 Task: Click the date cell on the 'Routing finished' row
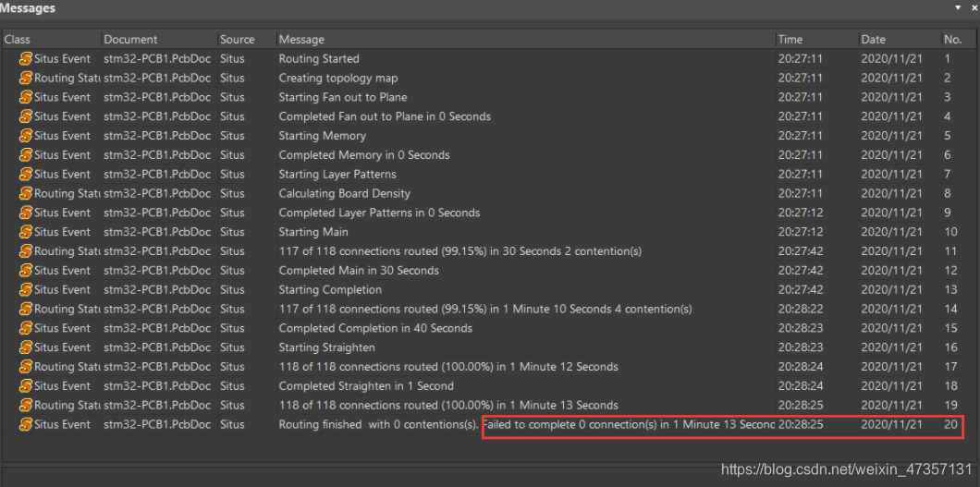pyautogui.click(x=891, y=424)
